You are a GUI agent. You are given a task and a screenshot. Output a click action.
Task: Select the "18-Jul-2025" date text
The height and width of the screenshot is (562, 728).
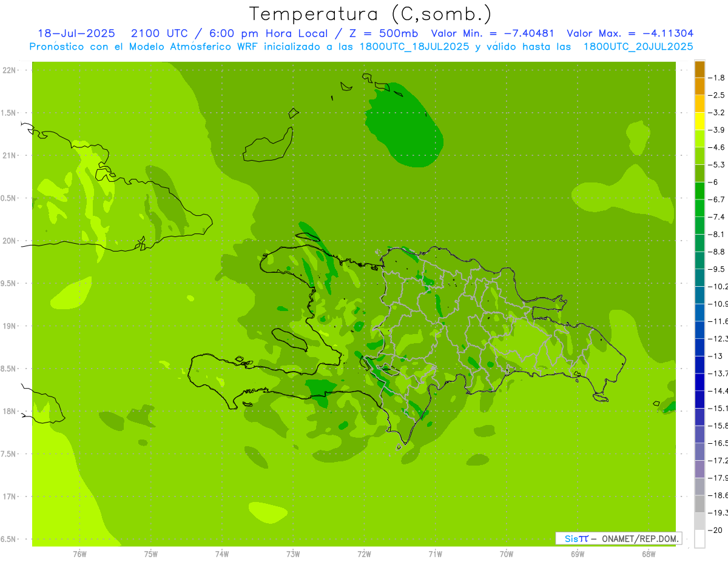tap(76, 33)
